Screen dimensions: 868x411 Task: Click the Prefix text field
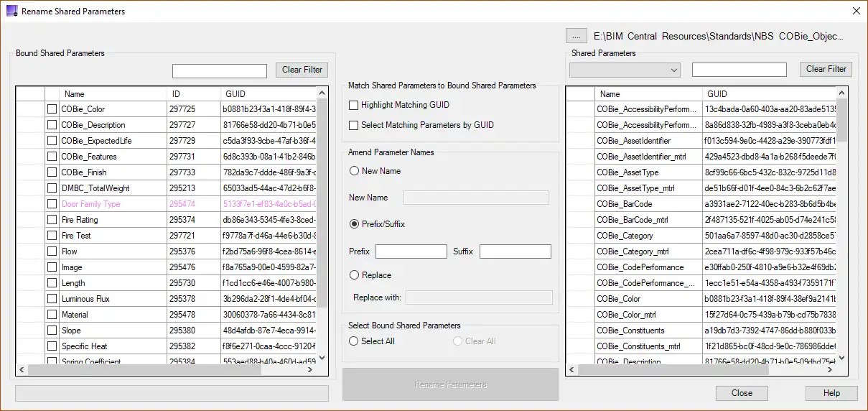pyautogui.click(x=411, y=251)
